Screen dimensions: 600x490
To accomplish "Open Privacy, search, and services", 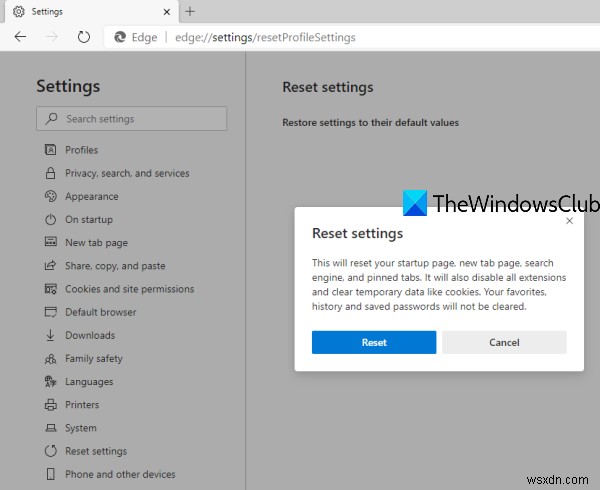I will click(x=127, y=173).
